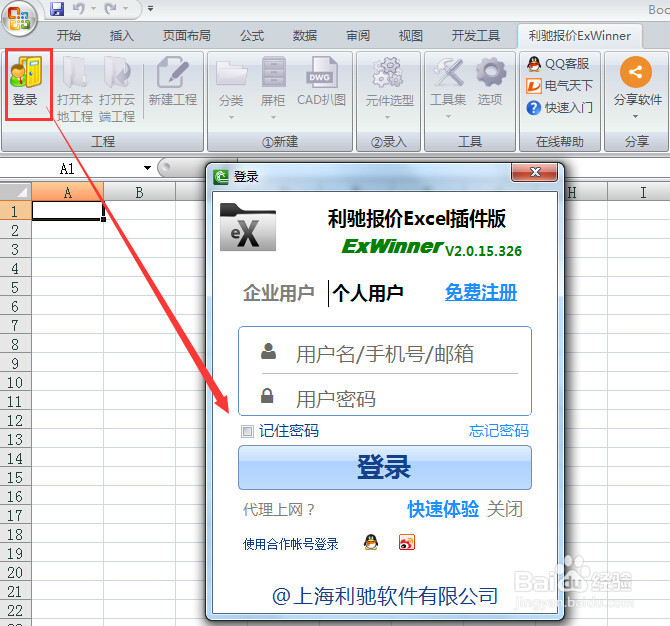Switch to the 数据 ribbon tab
The width and height of the screenshot is (670, 626).
[x=305, y=35]
